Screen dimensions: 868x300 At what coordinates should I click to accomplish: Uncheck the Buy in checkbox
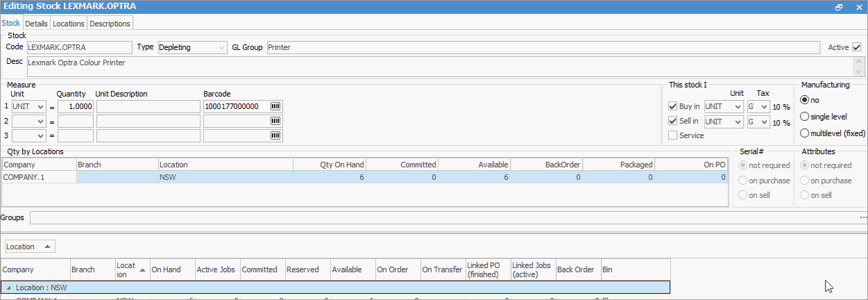(x=672, y=107)
